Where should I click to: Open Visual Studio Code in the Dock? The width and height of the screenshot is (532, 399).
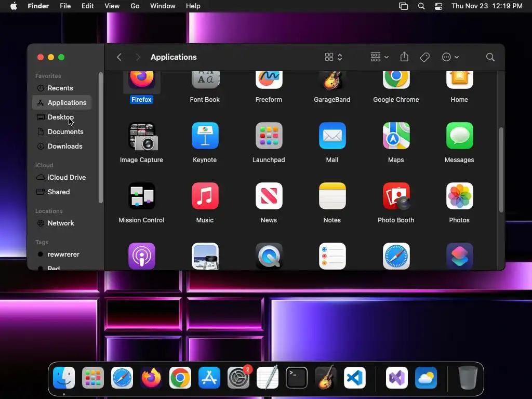355,377
